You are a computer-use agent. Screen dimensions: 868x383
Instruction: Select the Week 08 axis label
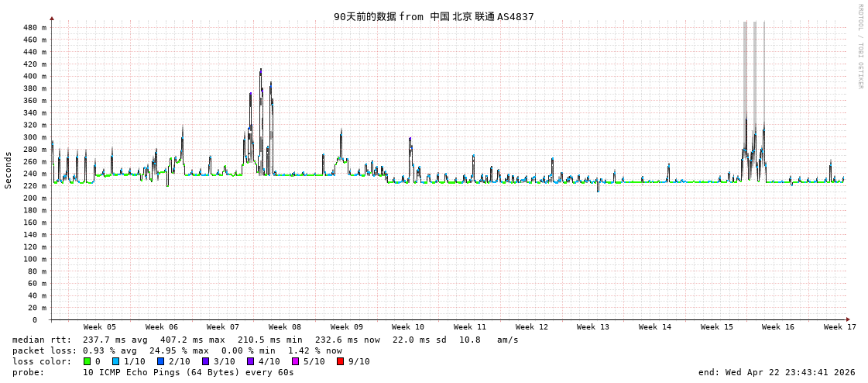[285, 327]
